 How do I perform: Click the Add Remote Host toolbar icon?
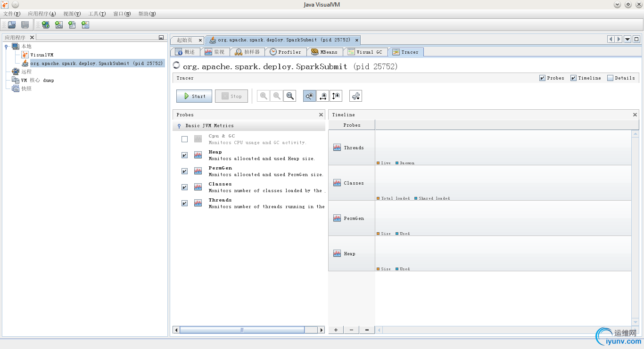point(46,25)
